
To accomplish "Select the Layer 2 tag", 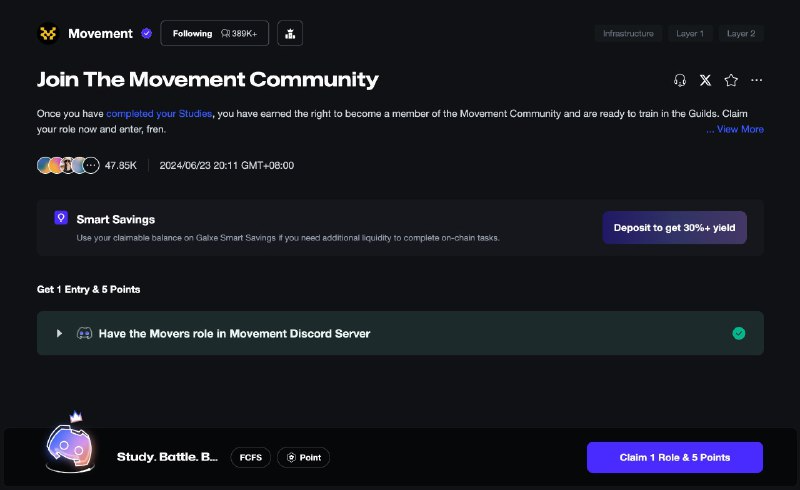I will point(741,34).
